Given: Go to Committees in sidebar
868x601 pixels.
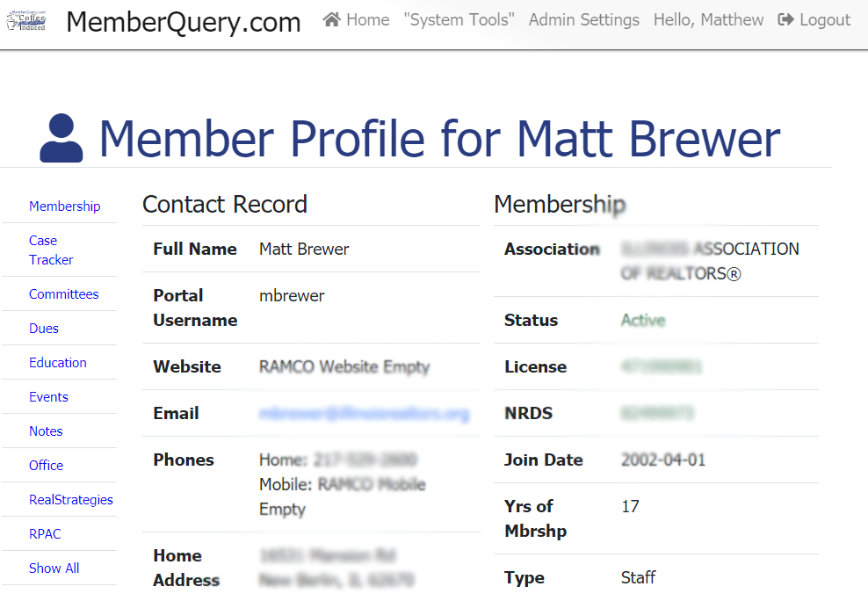Looking at the screenshot, I should tap(63, 294).
